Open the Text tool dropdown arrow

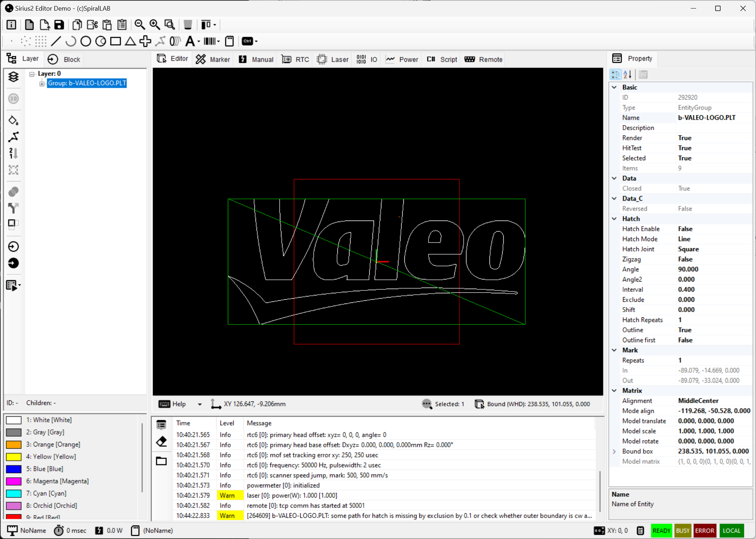point(198,41)
